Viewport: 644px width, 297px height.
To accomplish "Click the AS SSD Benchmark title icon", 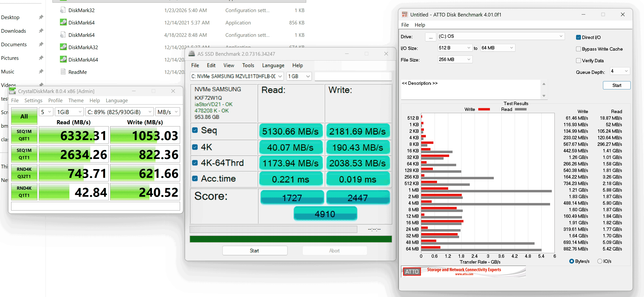I will (x=191, y=54).
